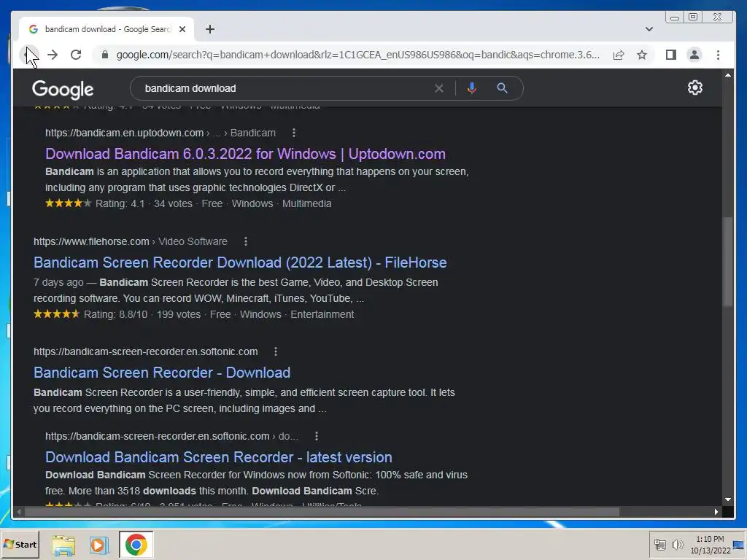Share this page using the share icon

point(619,55)
